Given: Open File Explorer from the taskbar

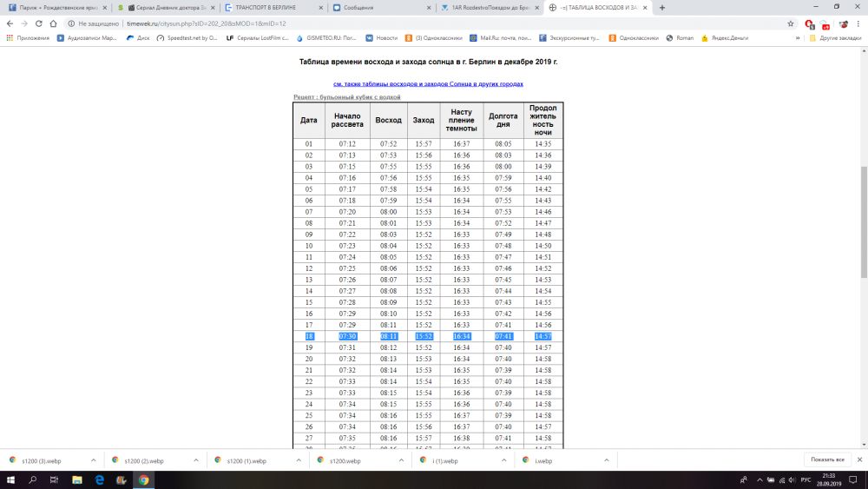Looking at the screenshot, I should [77, 479].
